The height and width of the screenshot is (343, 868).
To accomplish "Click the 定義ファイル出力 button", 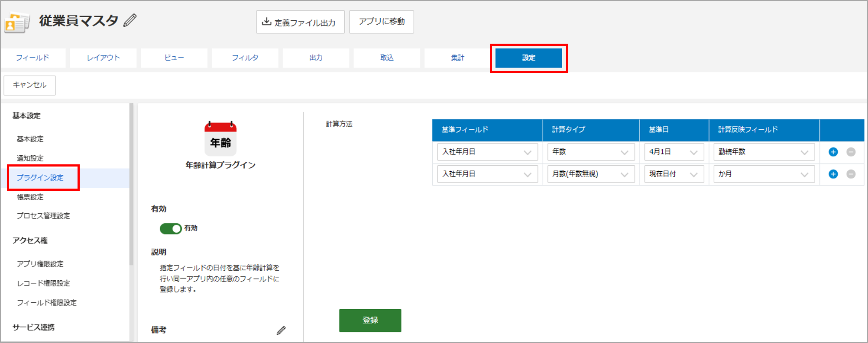I will (x=300, y=22).
